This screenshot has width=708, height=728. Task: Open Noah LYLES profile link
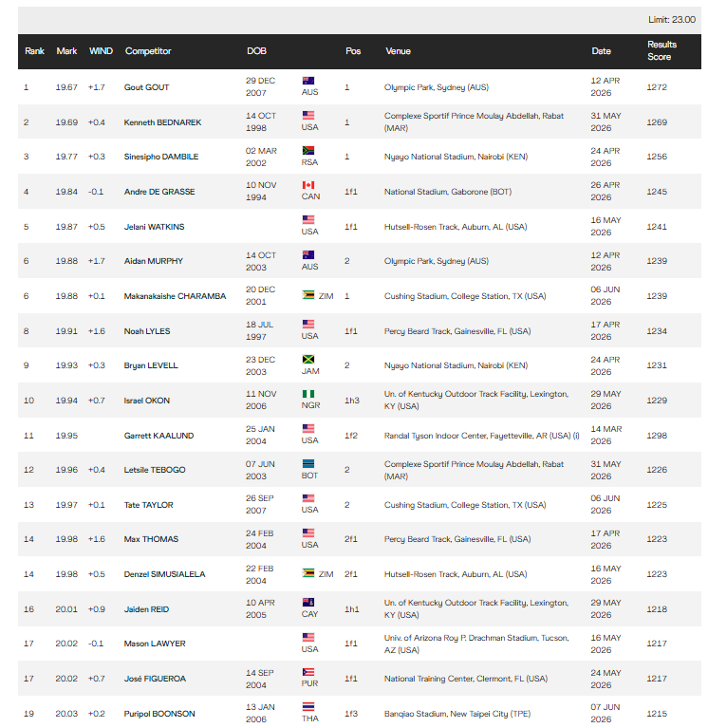pos(147,331)
